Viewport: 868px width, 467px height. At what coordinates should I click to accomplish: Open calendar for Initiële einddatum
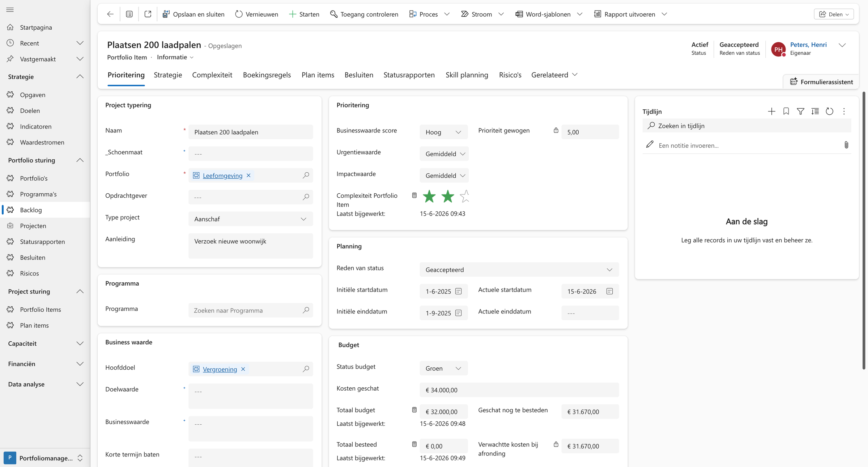tap(458, 313)
